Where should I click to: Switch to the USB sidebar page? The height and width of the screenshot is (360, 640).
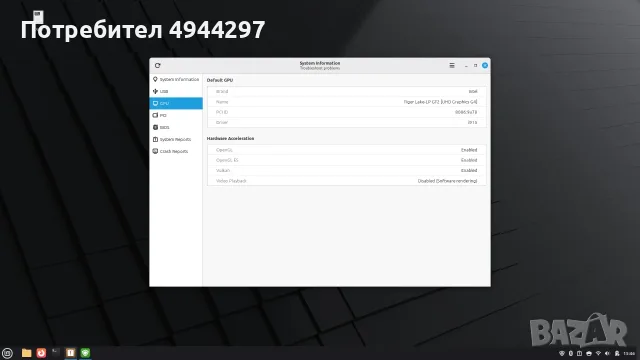pyautogui.click(x=176, y=91)
